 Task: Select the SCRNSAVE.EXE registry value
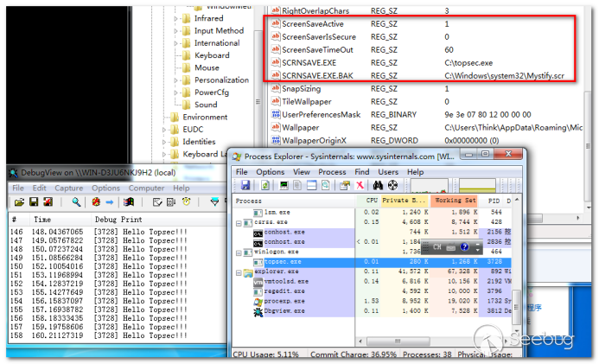click(304, 63)
